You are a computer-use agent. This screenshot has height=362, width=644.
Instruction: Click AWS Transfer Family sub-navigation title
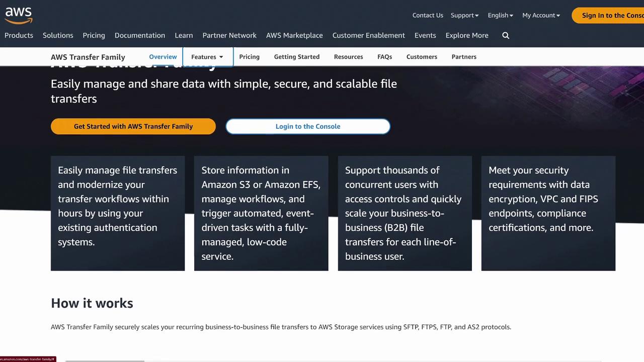(x=88, y=57)
